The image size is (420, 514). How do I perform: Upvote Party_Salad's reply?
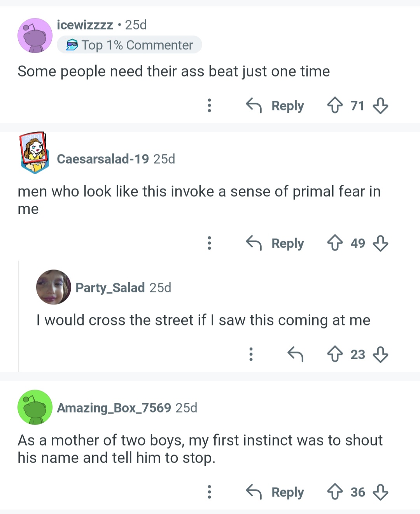(x=335, y=354)
